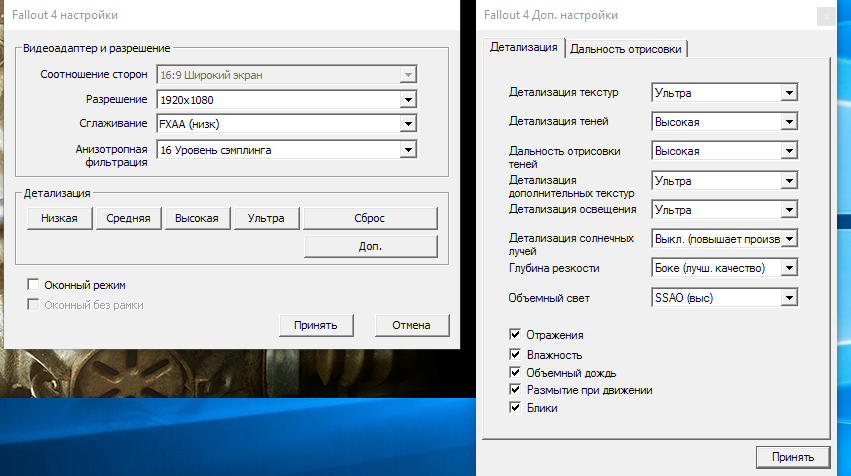Open the Сглаживание FXAA dropdown
The height and width of the screenshot is (476, 851).
click(x=287, y=124)
